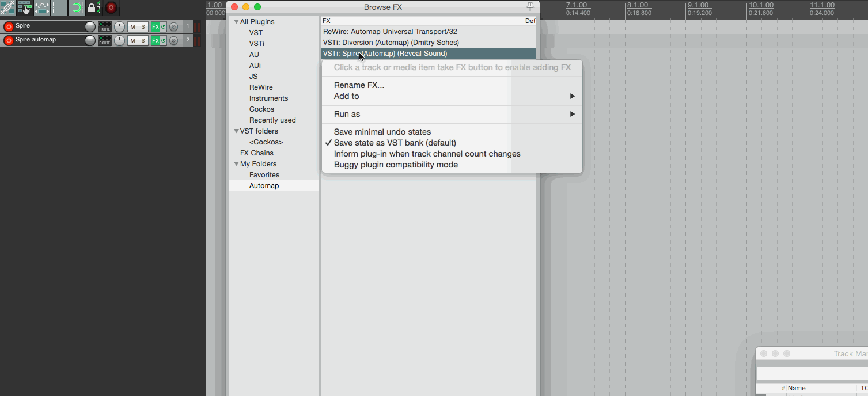Open FX chain of Spire track
Image resolution: width=868 pixels, height=396 pixels.
[x=156, y=26]
